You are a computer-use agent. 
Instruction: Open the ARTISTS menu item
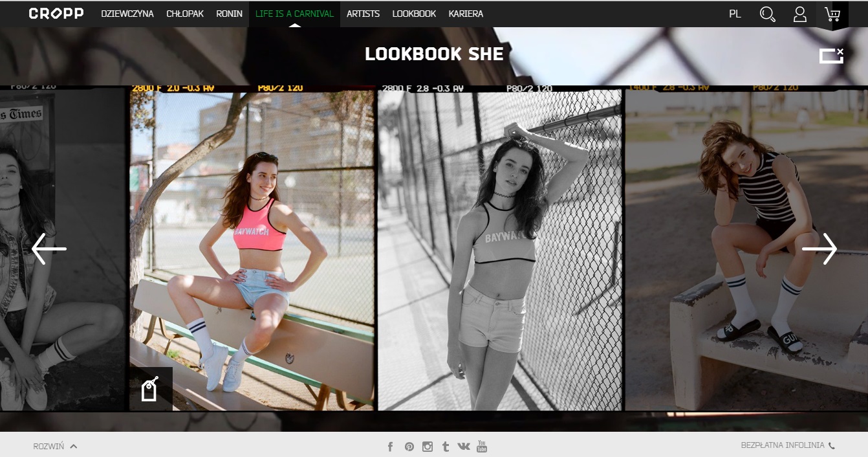click(x=363, y=14)
